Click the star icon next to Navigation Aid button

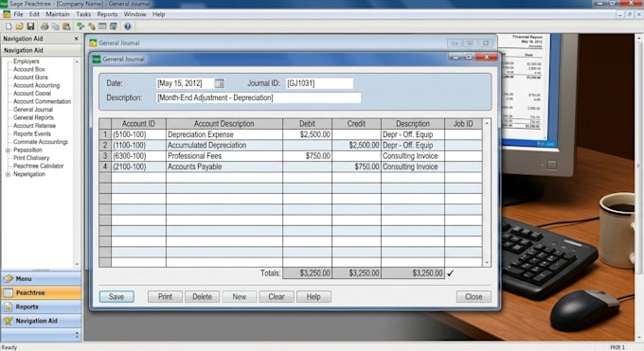(x=8, y=321)
